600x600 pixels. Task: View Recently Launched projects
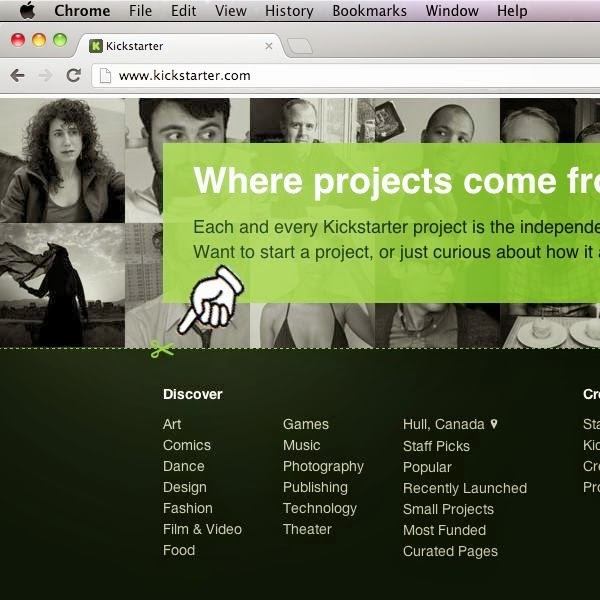[x=465, y=488]
